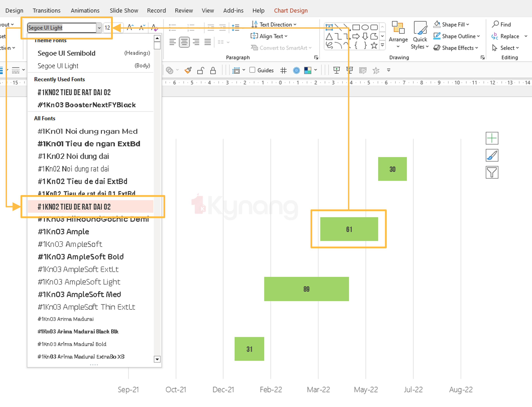The width and height of the screenshot is (532, 407).
Task: Click font list scrollbar down arrow
Action: tap(157, 359)
